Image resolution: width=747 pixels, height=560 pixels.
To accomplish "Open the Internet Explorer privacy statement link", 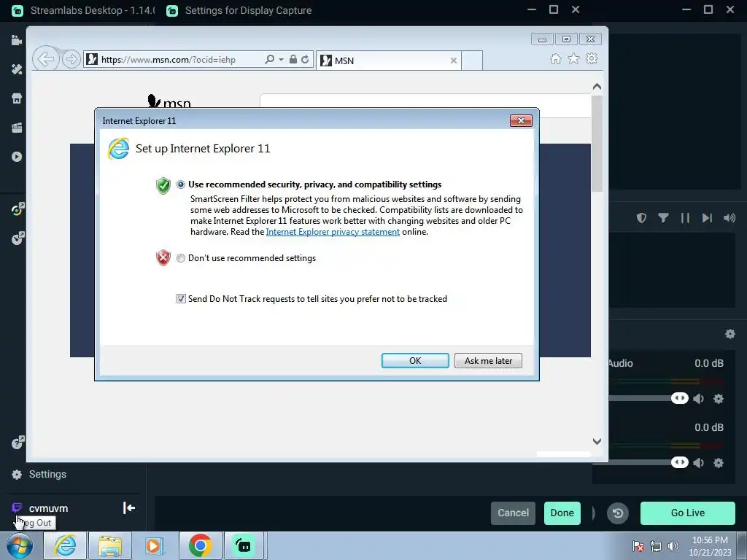I will point(333,232).
